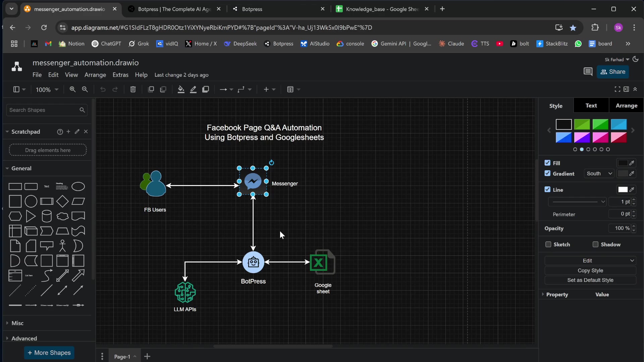
Task: Select the ellipse shape in General palette
Action: (x=78, y=186)
